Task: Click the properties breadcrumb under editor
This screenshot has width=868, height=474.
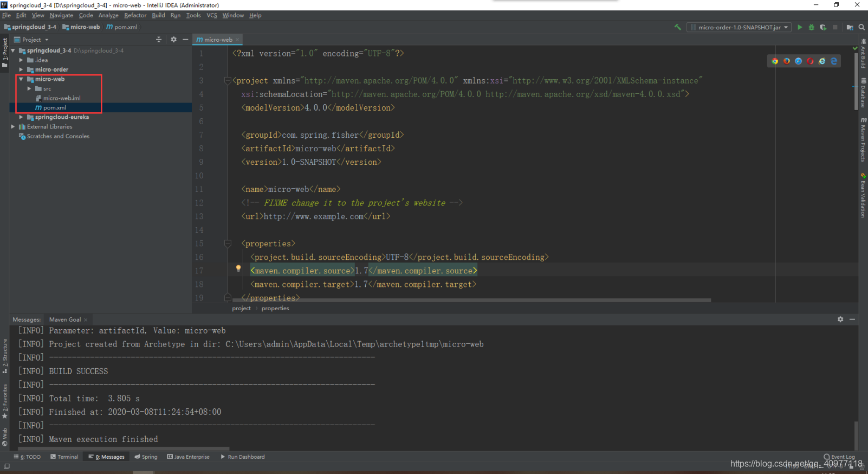Action: point(275,308)
